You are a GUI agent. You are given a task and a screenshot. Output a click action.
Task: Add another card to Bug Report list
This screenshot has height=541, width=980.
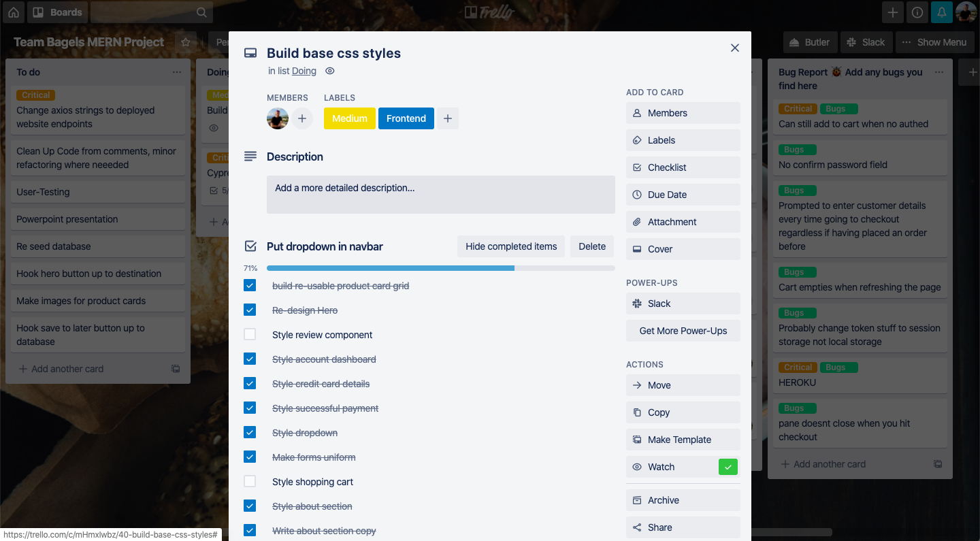823,464
